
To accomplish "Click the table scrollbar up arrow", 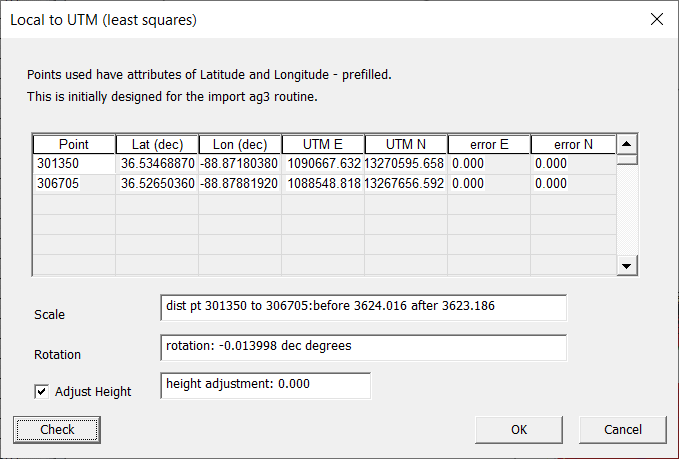I will tap(627, 143).
